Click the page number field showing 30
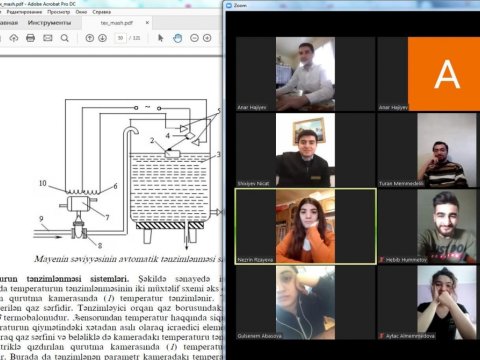This screenshot has width=480, height=360. click(x=121, y=38)
